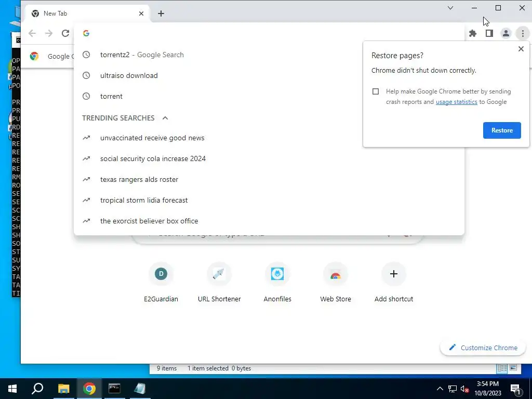Click the Restore button
Image resolution: width=532 pixels, height=399 pixels.
(502, 130)
